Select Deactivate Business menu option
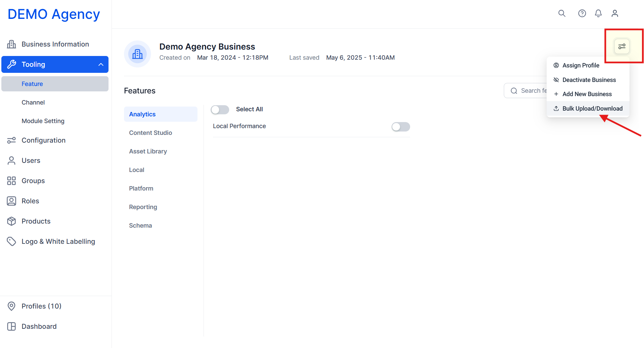The width and height of the screenshot is (644, 348). pyautogui.click(x=588, y=80)
